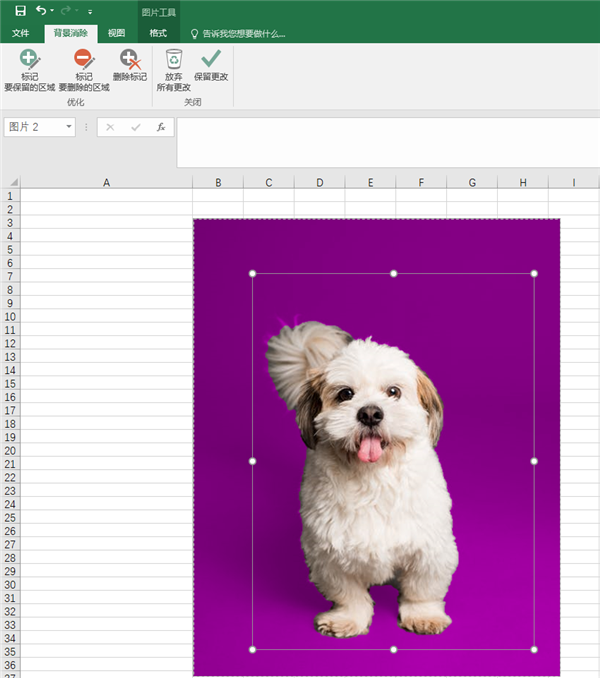
Task: Select row 10 header
Action: (x=10, y=317)
